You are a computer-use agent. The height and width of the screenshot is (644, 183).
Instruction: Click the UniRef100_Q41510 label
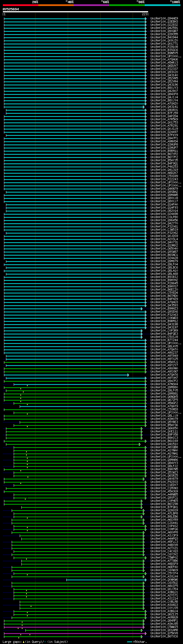(x=164, y=444)
